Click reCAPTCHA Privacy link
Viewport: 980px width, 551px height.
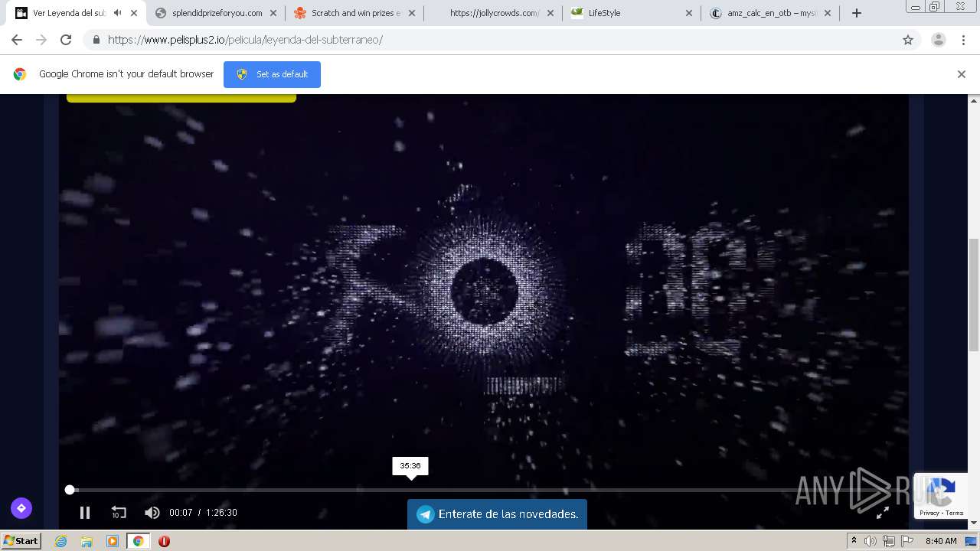(x=929, y=513)
